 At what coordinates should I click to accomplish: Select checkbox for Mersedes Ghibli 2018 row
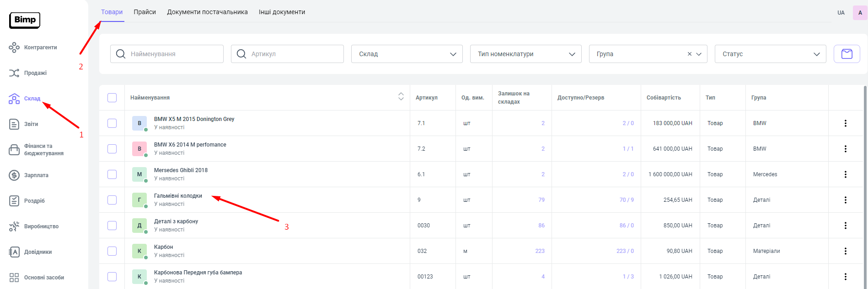(x=112, y=174)
